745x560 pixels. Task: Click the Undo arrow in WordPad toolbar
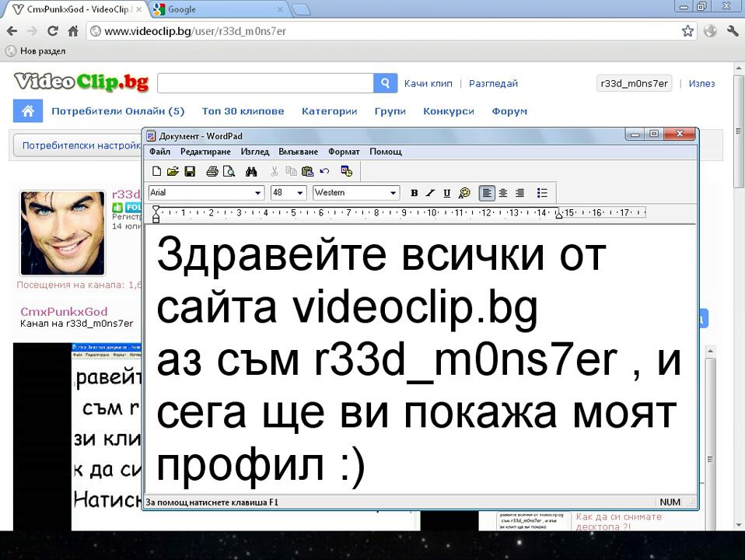click(x=324, y=171)
